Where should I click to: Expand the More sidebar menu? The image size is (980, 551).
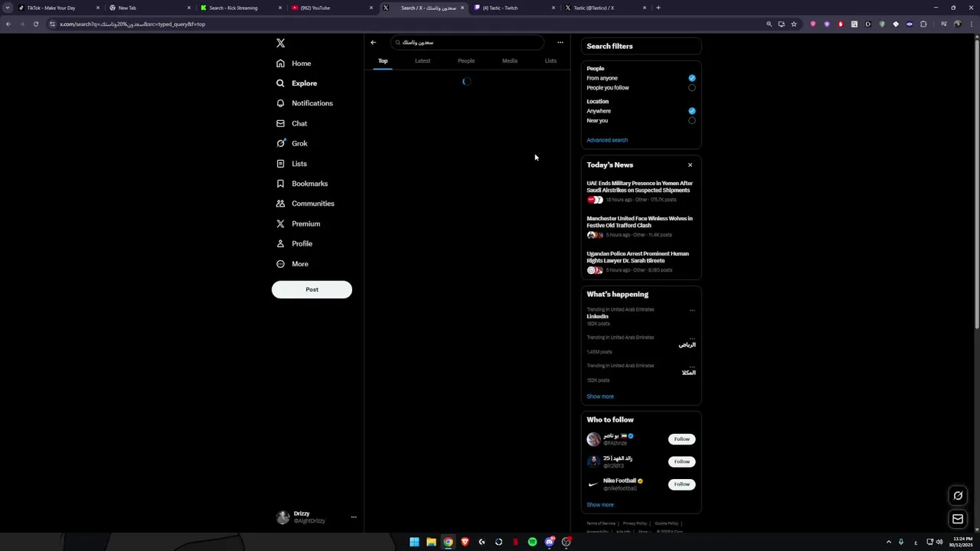coord(292,264)
